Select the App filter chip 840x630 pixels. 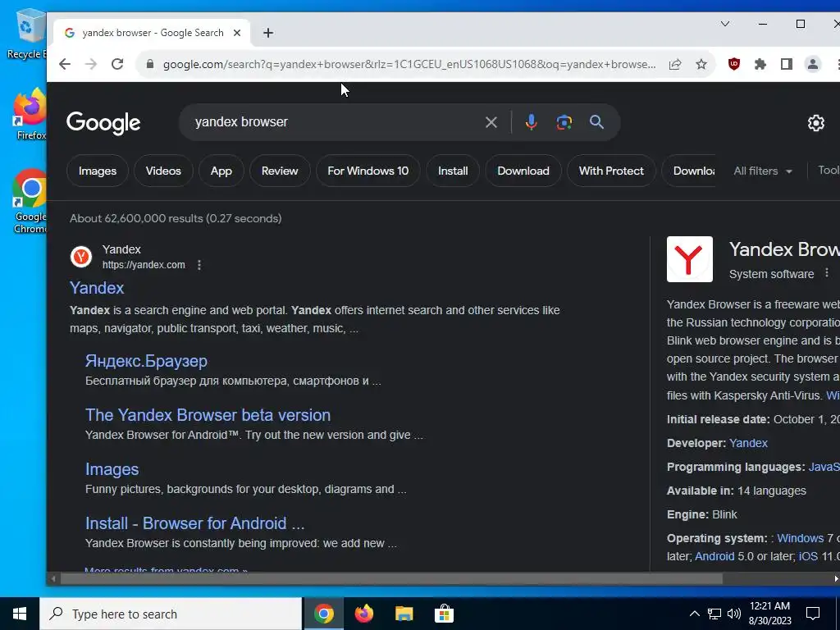(221, 171)
